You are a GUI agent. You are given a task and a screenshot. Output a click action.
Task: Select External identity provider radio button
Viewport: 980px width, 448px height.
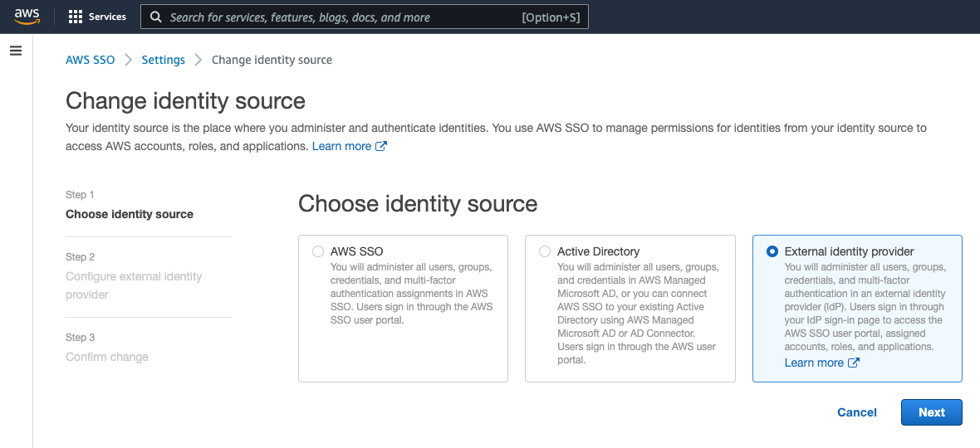point(772,251)
